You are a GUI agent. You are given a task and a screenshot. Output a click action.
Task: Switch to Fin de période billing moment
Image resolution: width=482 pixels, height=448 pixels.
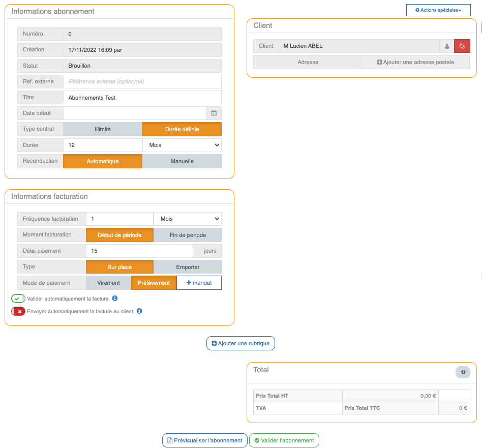point(188,235)
